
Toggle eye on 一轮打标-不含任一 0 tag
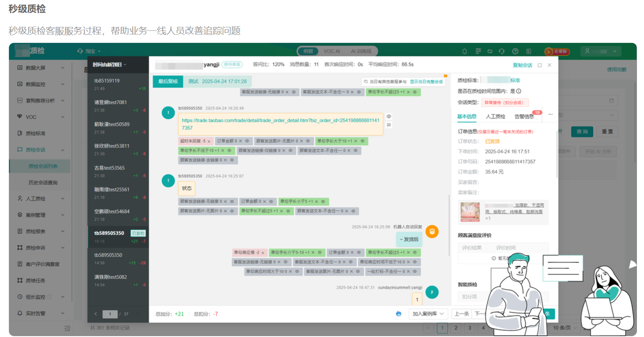tap(415, 272)
